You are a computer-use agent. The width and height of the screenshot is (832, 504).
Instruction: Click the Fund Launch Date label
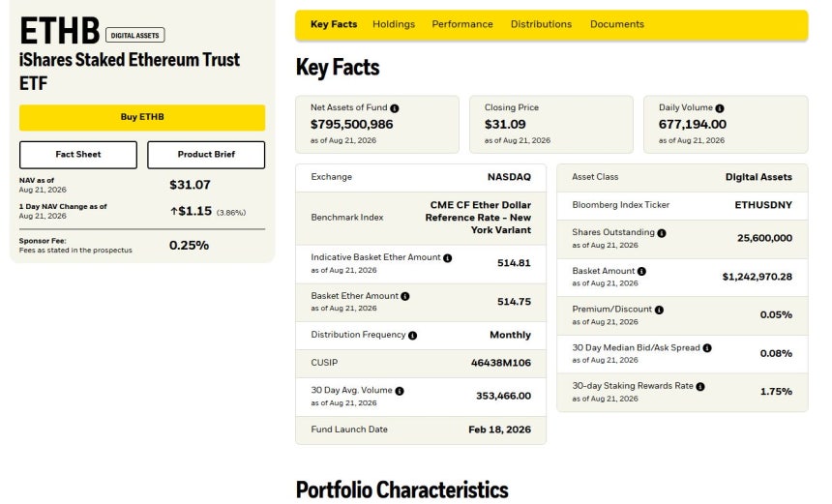[x=349, y=430]
